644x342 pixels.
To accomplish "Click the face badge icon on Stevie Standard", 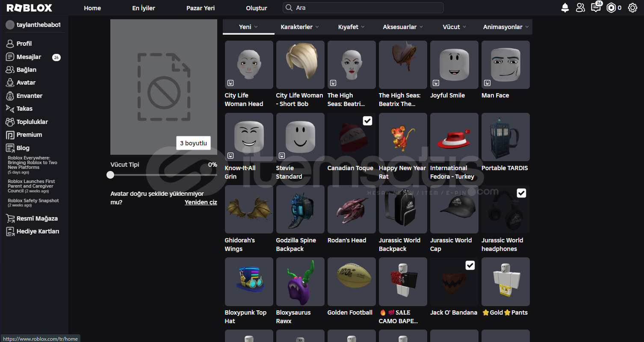I will [282, 156].
